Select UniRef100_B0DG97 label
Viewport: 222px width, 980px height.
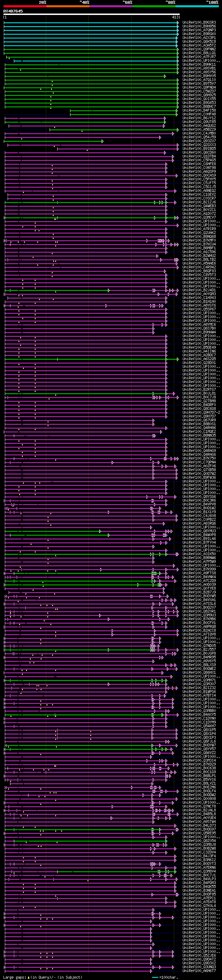tap(199, 829)
